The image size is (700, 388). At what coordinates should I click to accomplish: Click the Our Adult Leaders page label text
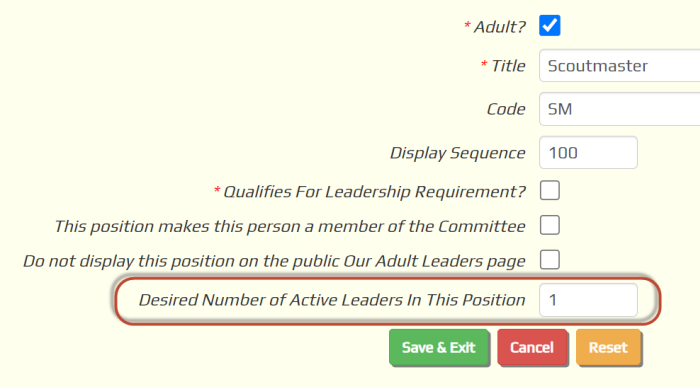pyautogui.click(x=274, y=261)
